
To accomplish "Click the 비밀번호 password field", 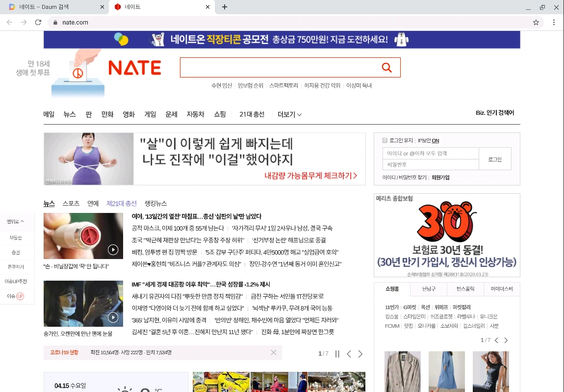I will (431, 164).
